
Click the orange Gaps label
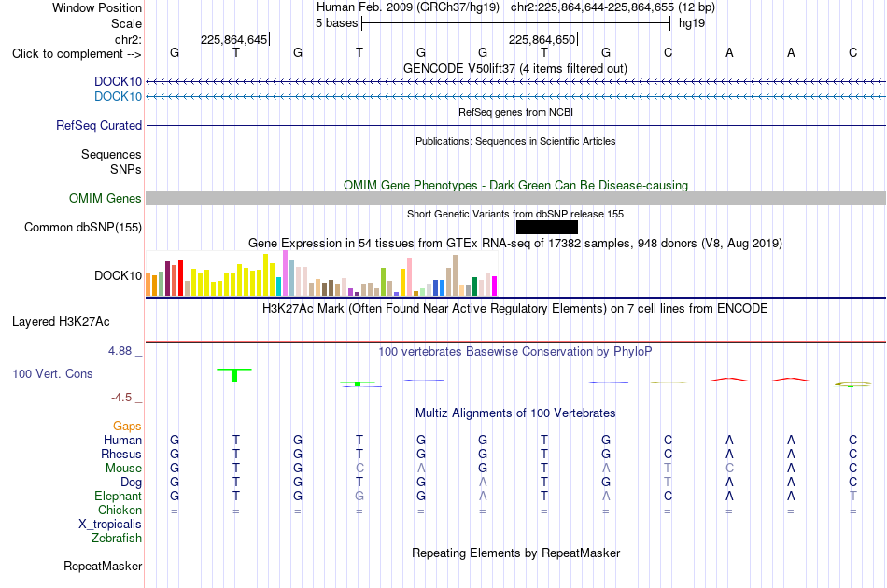(127, 427)
